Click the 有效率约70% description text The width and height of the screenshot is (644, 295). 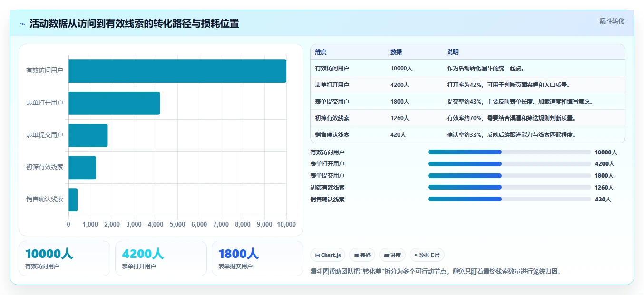tap(511, 118)
